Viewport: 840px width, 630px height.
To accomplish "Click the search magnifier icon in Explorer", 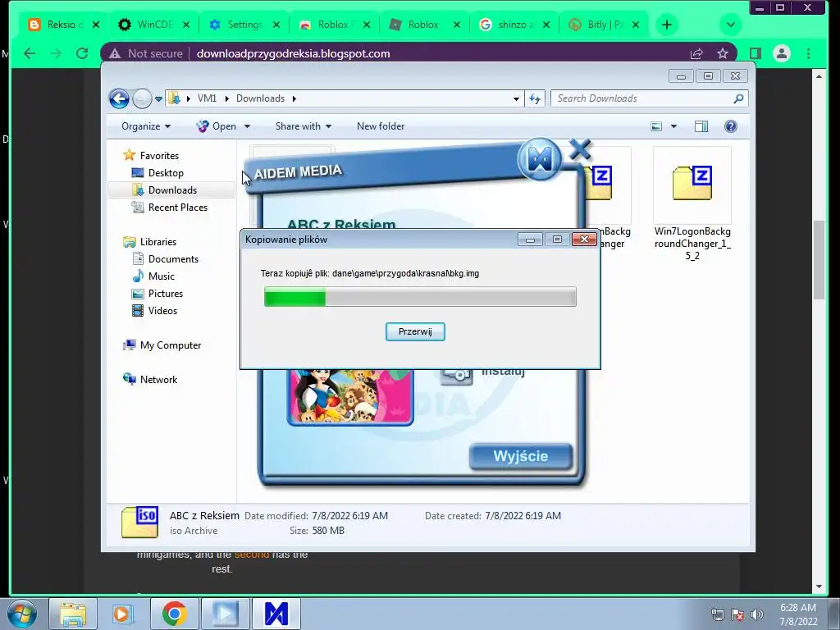I will point(738,98).
